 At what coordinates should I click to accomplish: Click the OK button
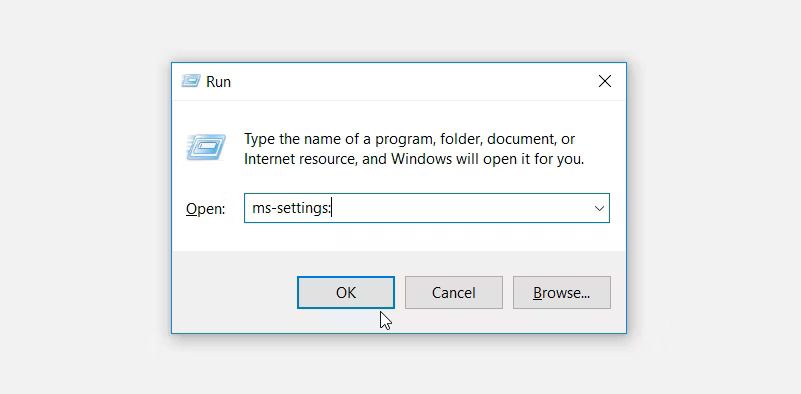coord(346,293)
